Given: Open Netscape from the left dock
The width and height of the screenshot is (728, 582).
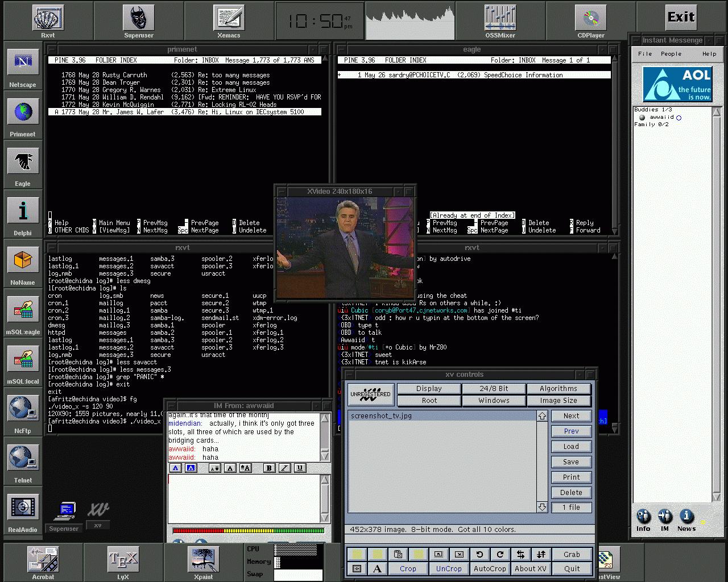Looking at the screenshot, I should tap(23, 63).
